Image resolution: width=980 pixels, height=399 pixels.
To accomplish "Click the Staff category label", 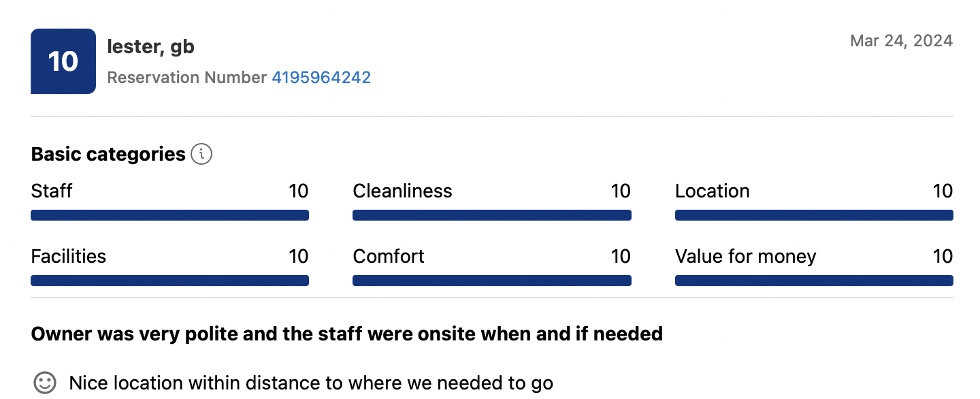I will tap(52, 191).
